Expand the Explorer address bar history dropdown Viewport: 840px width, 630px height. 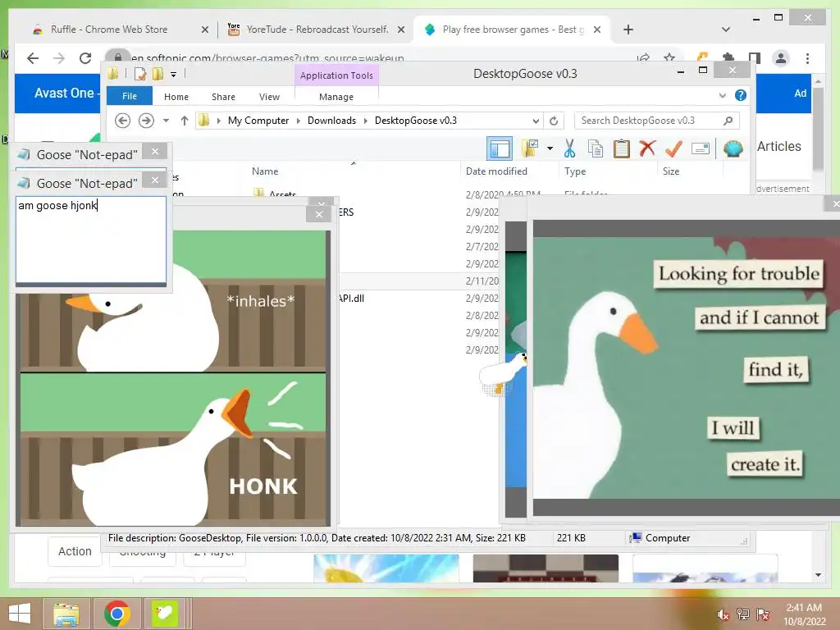pos(536,121)
